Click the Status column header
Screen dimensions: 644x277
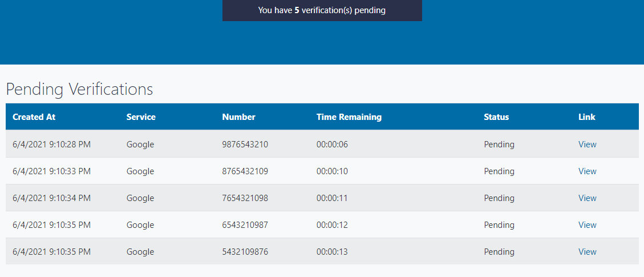tap(496, 117)
